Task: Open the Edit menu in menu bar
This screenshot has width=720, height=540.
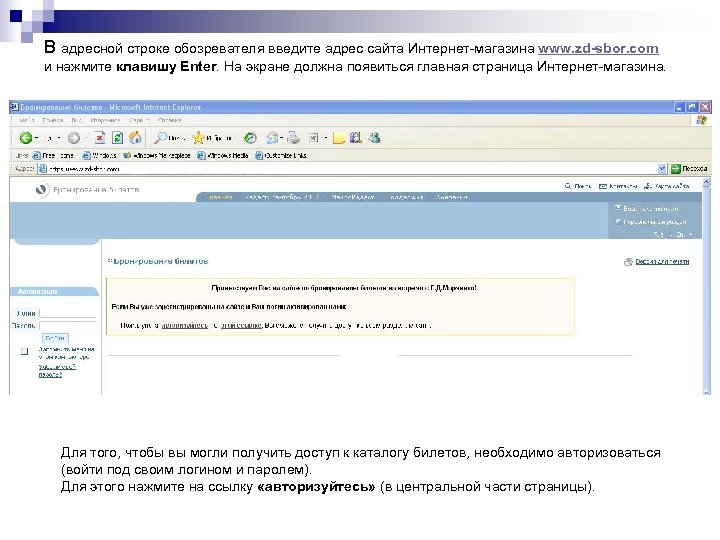Action: click(52, 120)
